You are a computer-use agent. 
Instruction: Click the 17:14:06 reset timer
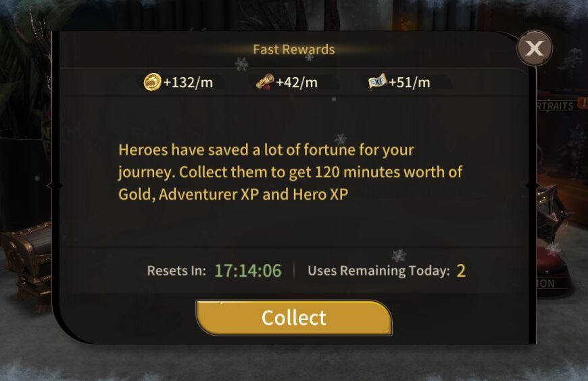point(247,271)
